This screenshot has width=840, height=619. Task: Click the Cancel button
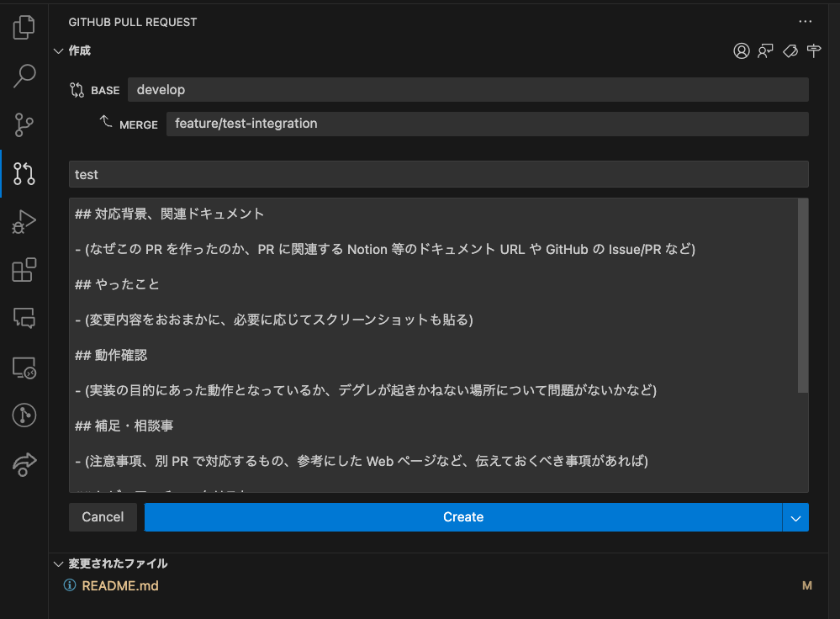pyautogui.click(x=103, y=517)
